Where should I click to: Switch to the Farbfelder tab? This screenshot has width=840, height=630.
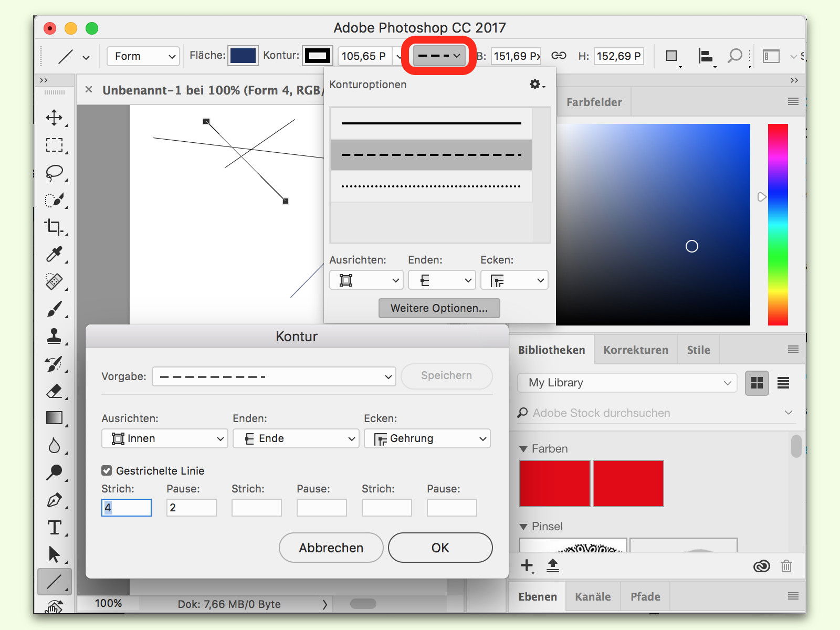(594, 102)
